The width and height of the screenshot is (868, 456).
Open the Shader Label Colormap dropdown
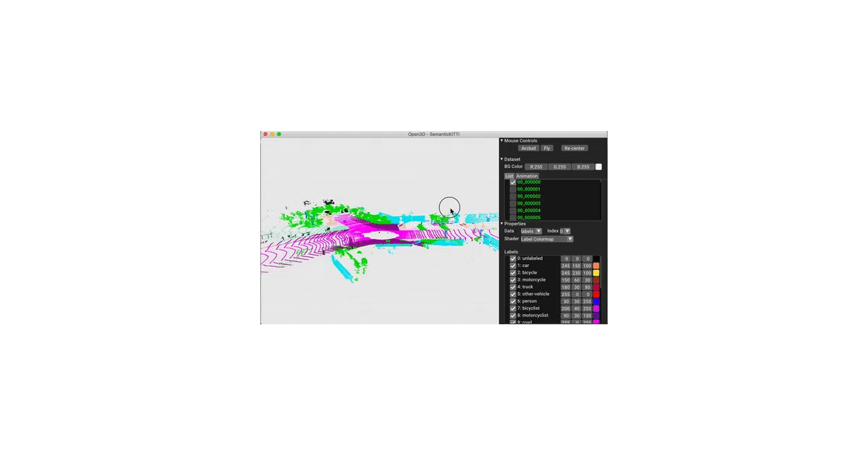(547, 239)
